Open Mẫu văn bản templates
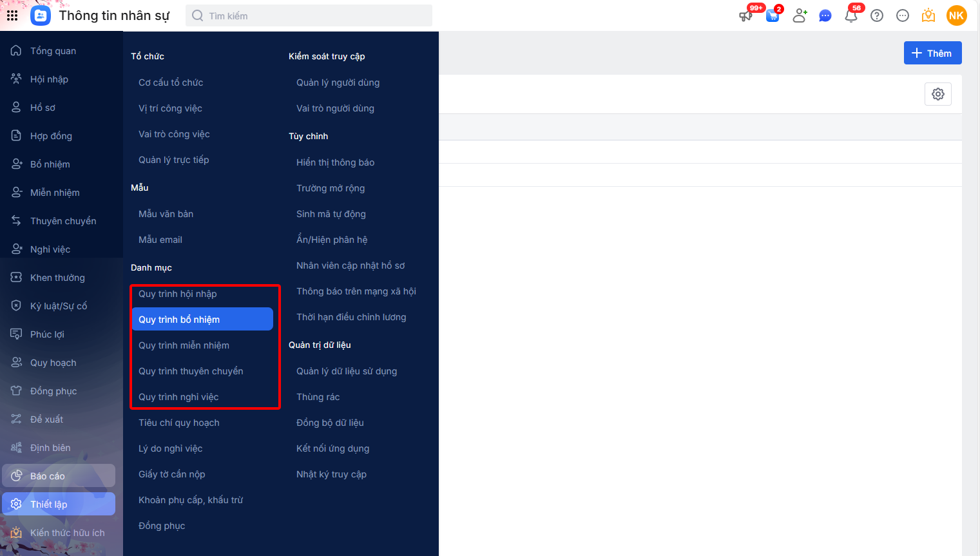The height and width of the screenshot is (556, 980). (x=166, y=214)
